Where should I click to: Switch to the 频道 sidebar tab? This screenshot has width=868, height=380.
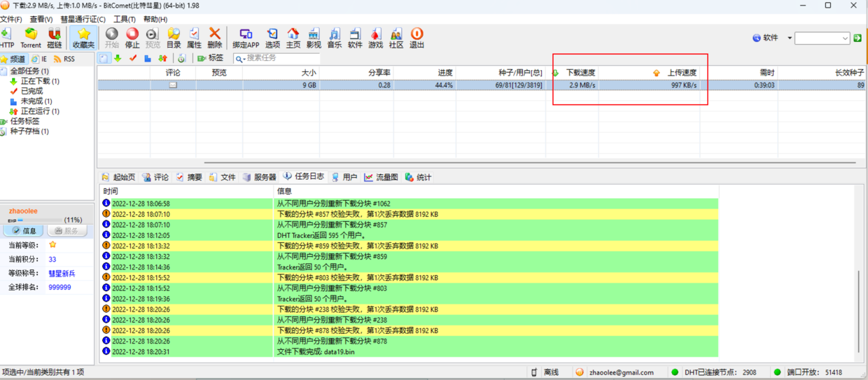(13, 59)
